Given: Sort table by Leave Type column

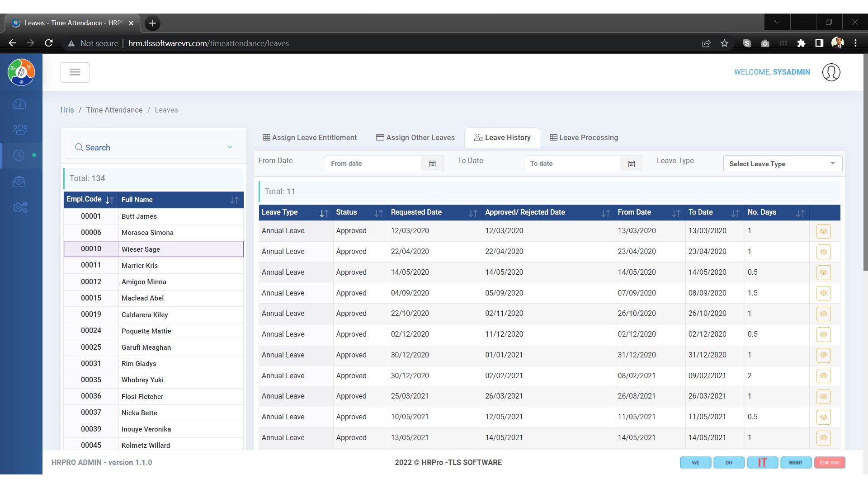Looking at the screenshot, I should tap(324, 213).
